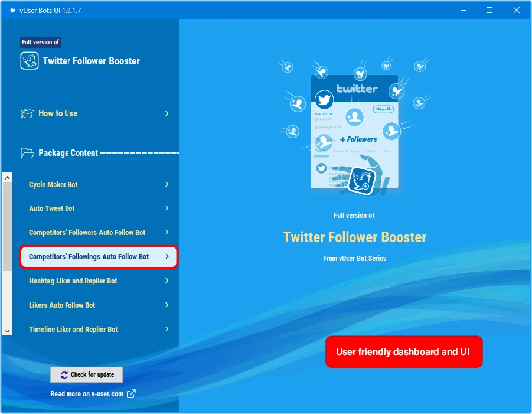Click the scroll up arrow of package list
This screenshot has height=414, width=532.
[x=8, y=178]
